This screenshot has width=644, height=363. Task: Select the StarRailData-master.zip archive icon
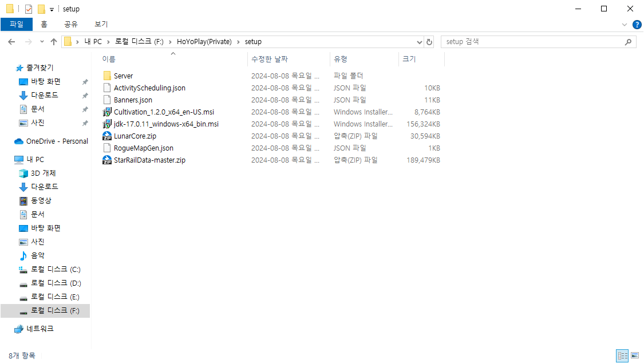pos(107,160)
